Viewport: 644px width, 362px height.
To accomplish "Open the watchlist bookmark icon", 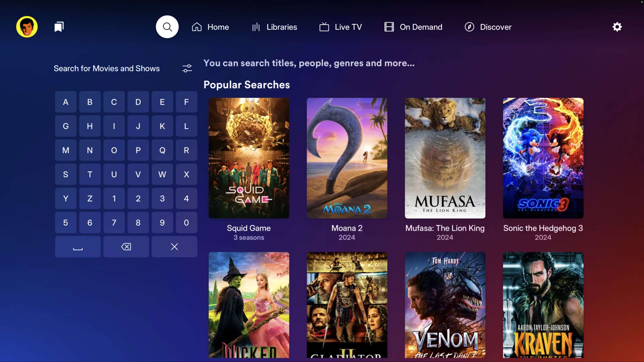I will pos(59,27).
